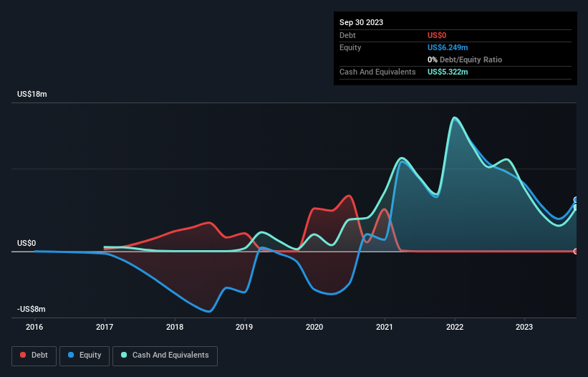This screenshot has width=588, height=377.
Task: Click the 0% Debt/Equity Ratio text
Action: coord(465,59)
